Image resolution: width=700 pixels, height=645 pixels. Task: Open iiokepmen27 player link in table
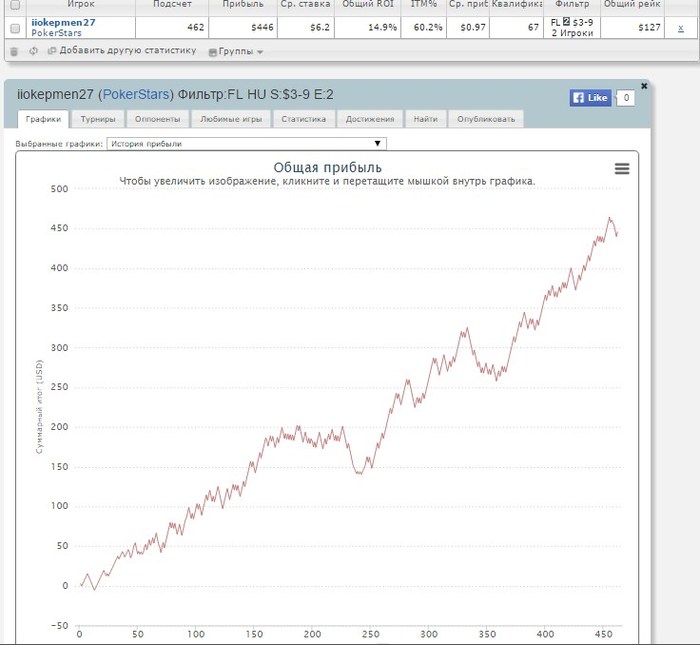click(63, 22)
